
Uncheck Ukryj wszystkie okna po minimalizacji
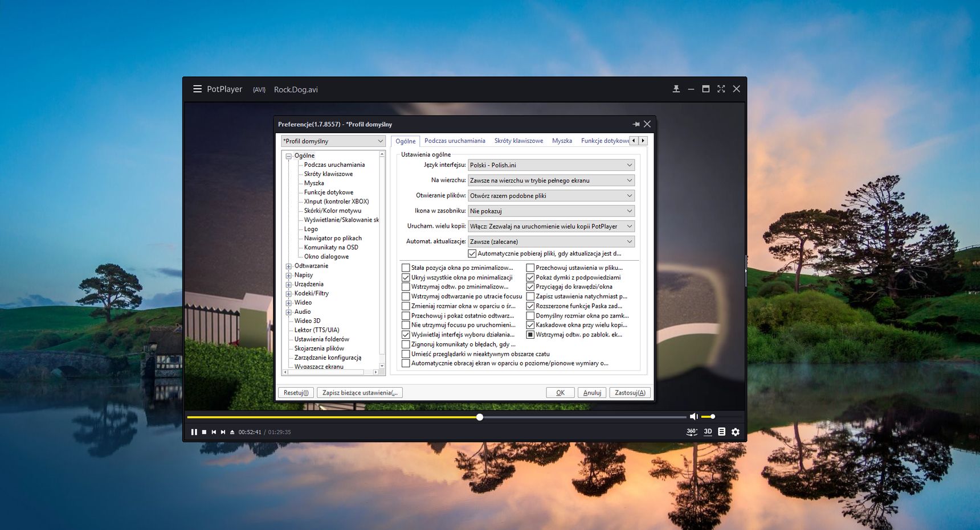(406, 277)
